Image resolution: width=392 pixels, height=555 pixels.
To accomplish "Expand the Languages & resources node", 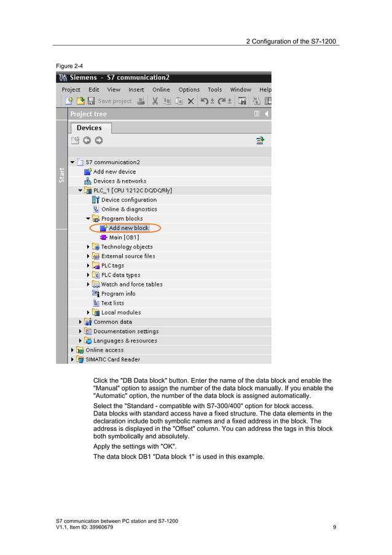I will click(80, 340).
